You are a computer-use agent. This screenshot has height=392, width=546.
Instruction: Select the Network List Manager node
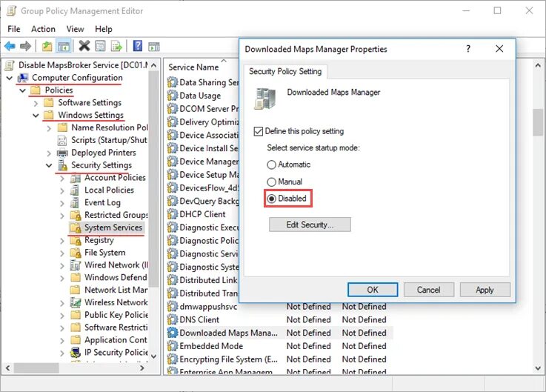pyautogui.click(x=116, y=290)
